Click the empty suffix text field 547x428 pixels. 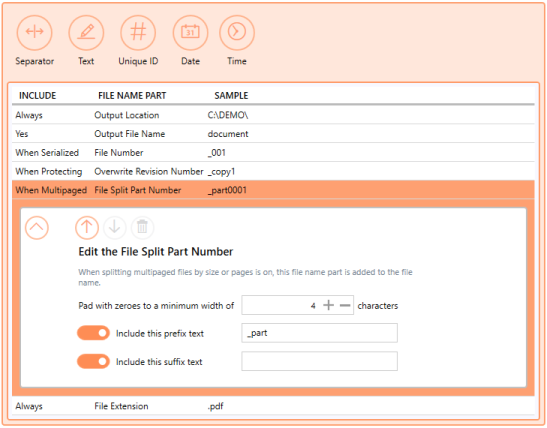coord(319,361)
